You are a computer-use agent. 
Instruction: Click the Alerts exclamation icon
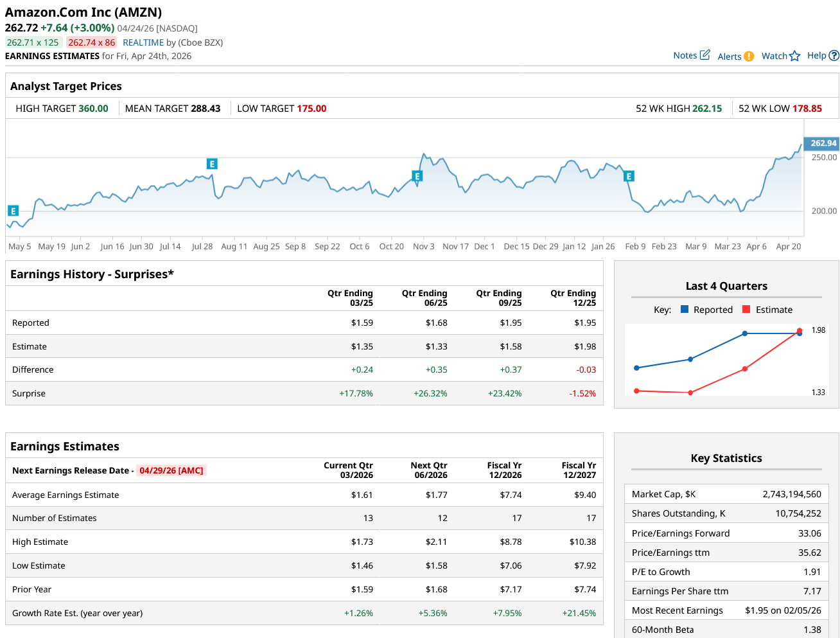click(x=749, y=57)
